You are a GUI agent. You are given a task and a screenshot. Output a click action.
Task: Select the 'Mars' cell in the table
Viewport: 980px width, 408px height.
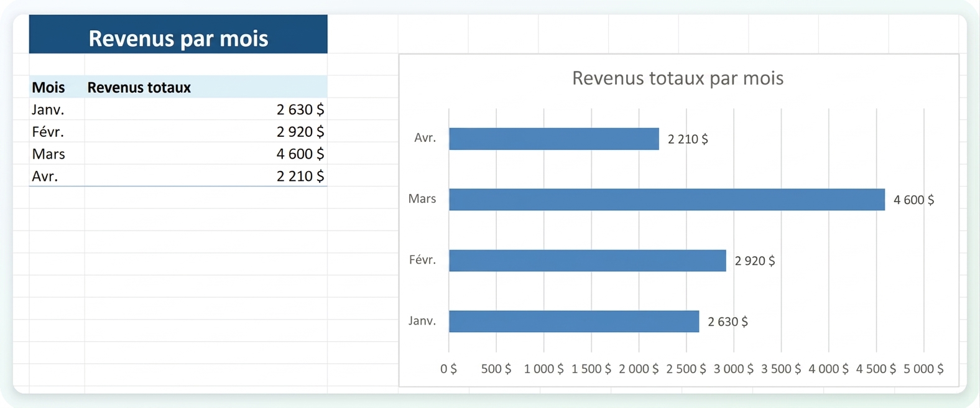57,154
